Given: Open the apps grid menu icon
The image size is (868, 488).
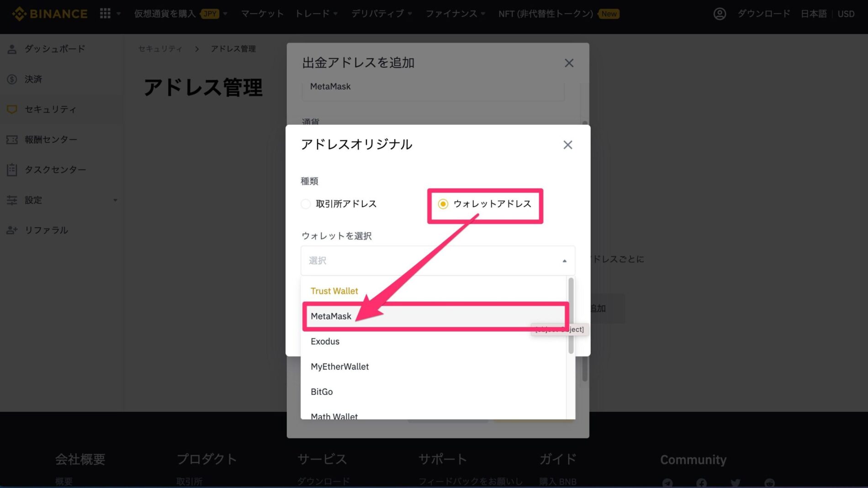Looking at the screenshot, I should click(105, 14).
